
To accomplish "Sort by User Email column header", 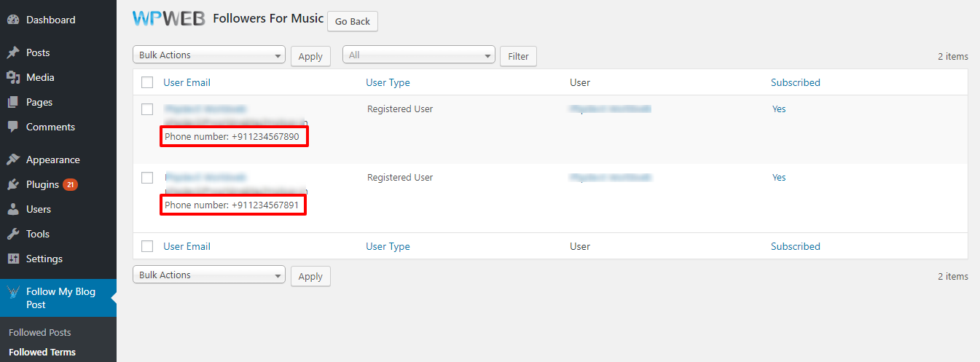I will (187, 82).
